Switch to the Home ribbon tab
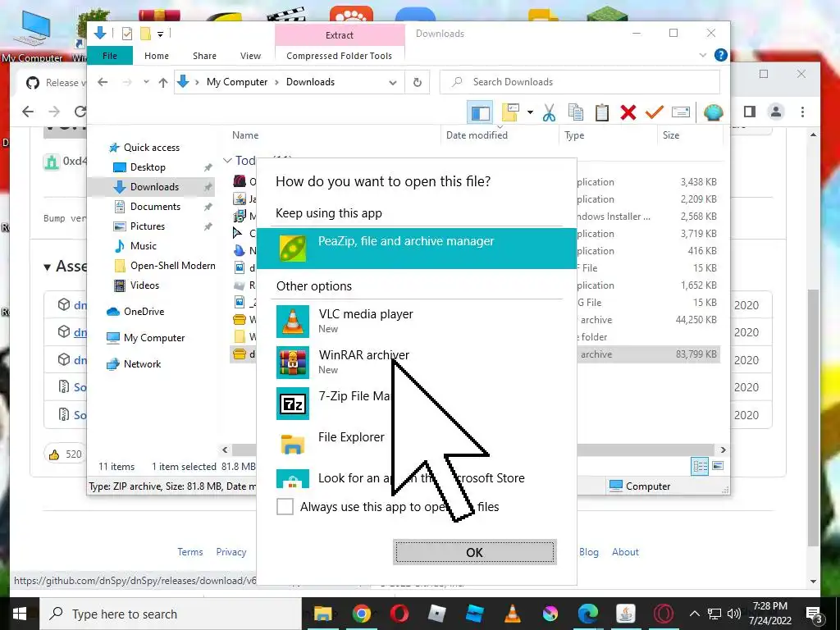 coord(157,56)
